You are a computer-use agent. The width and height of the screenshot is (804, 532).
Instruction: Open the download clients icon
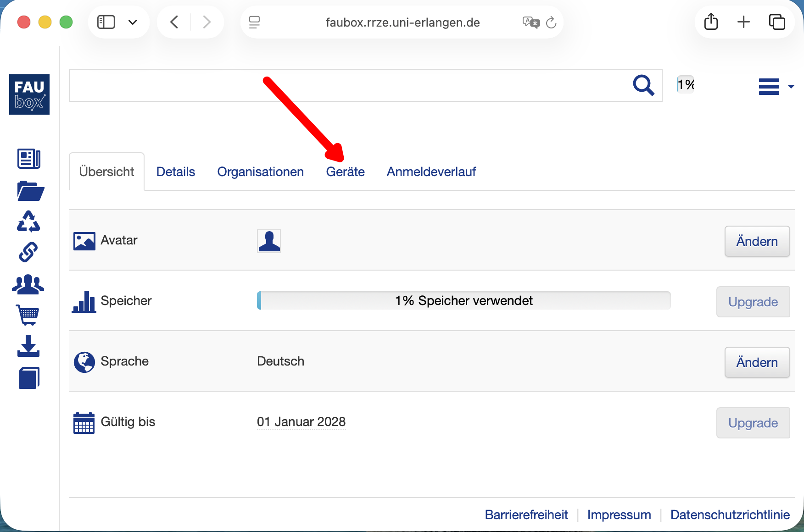[28, 346]
